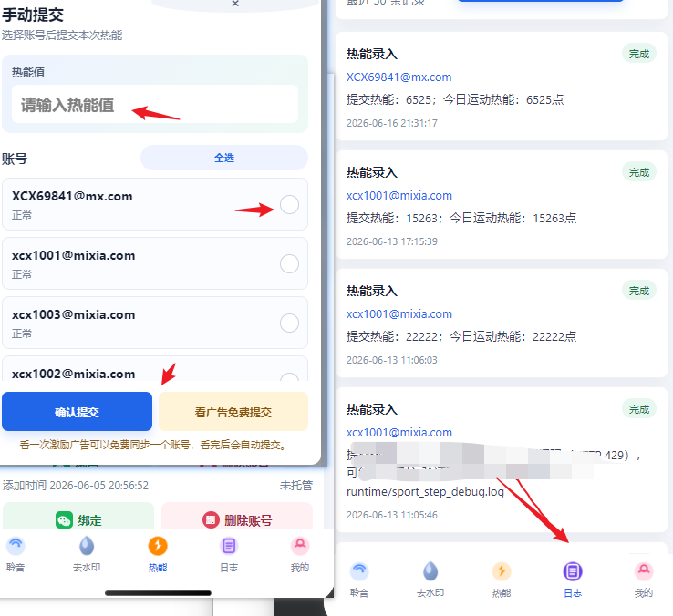Open the 我的 profile icon in left panel
Viewport: 673px width, 616px height.
(x=300, y=546)
